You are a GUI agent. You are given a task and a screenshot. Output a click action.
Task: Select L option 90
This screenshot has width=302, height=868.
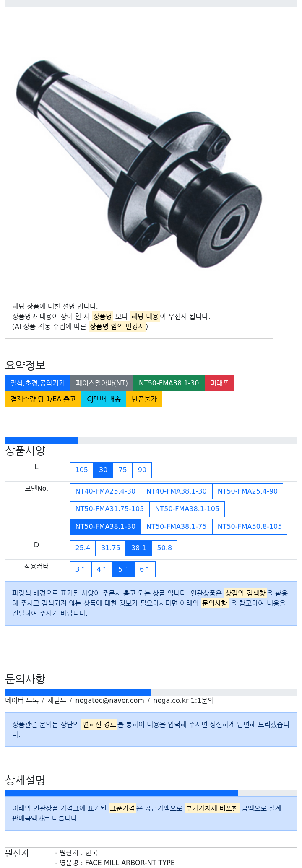[142, 470]
